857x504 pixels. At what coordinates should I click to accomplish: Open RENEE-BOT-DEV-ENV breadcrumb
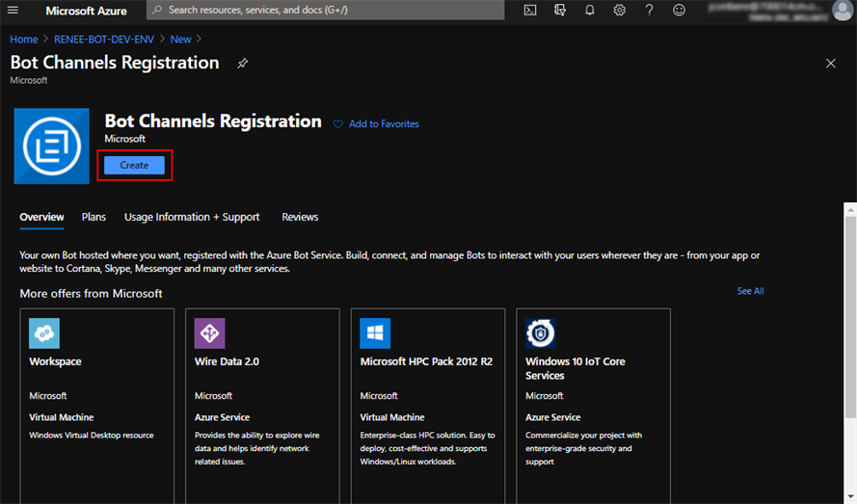pos(104,40)
